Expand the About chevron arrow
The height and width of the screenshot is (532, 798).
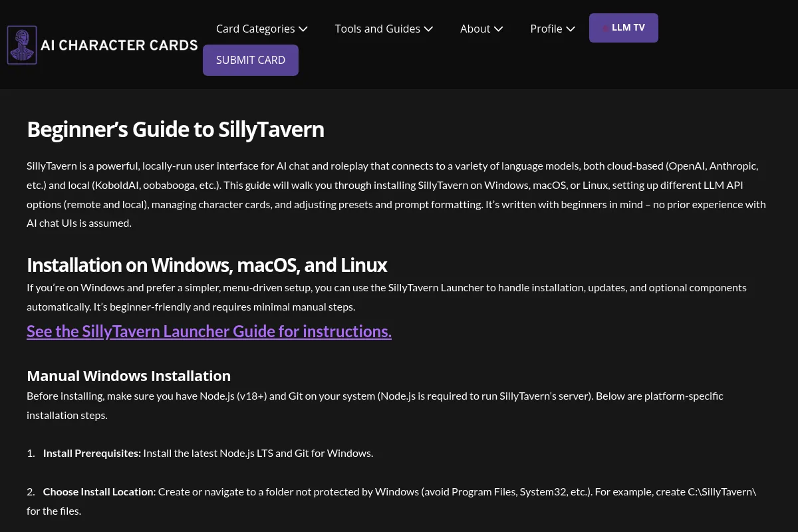tap(498, 29)
